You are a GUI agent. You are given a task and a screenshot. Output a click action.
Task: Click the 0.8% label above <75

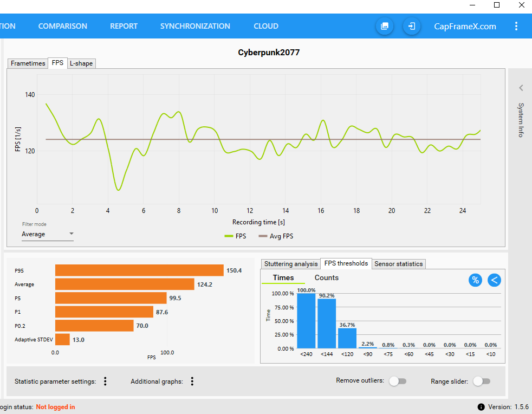coord(388,345)
